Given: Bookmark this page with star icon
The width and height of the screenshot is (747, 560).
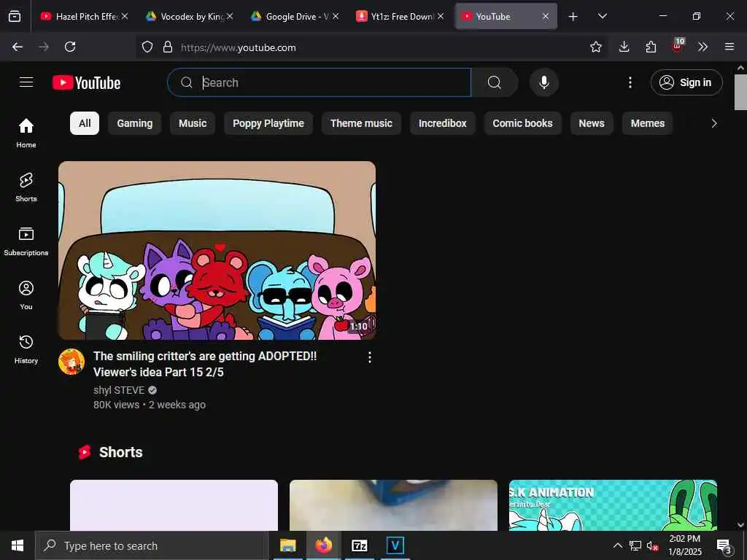Looking at the screenshot, I should (595, 47).
